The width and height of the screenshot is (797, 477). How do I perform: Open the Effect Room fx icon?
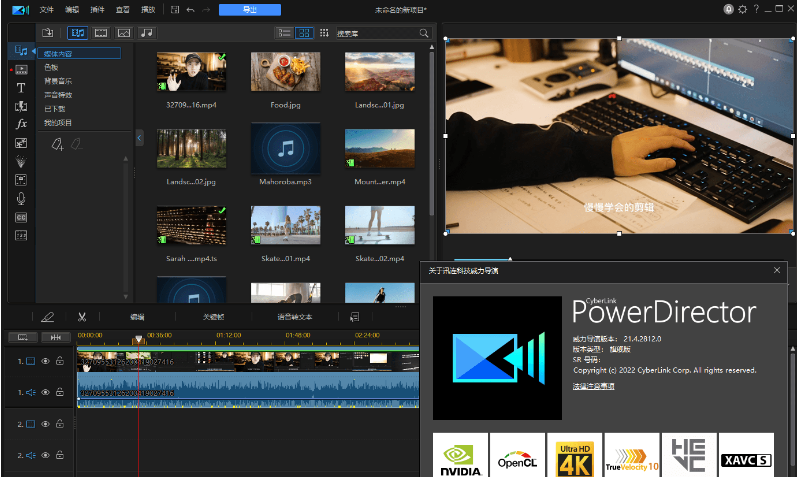click(20, 124)
